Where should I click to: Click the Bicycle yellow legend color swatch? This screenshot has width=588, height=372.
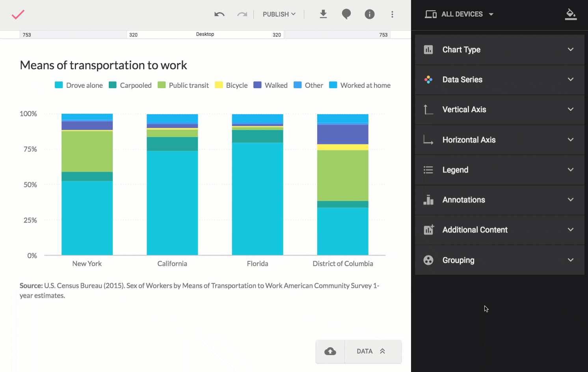tap(219, 85)
